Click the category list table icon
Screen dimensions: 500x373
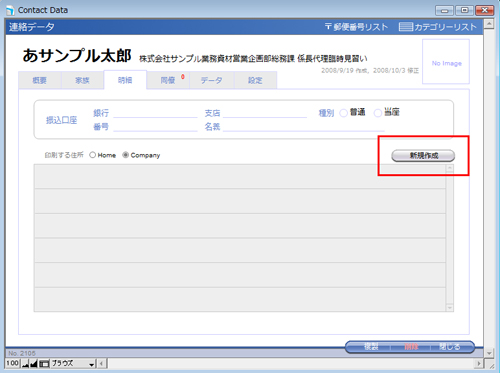[405, 27]
